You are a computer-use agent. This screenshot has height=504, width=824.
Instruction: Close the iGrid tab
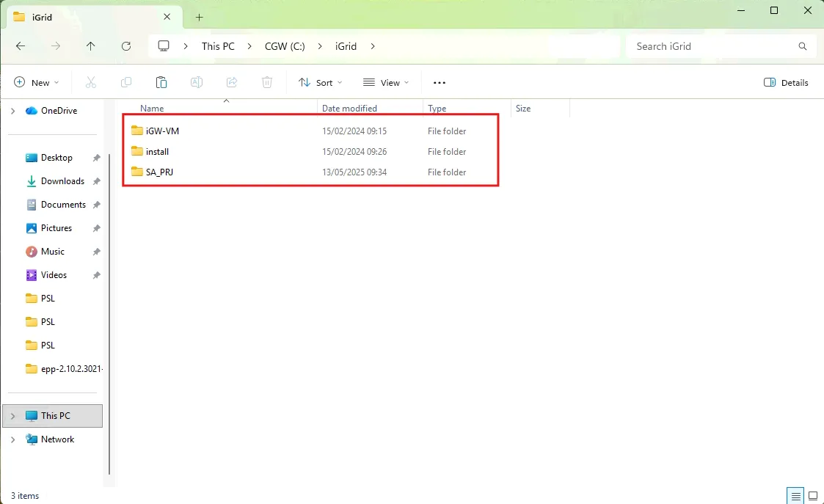(167, 17)
